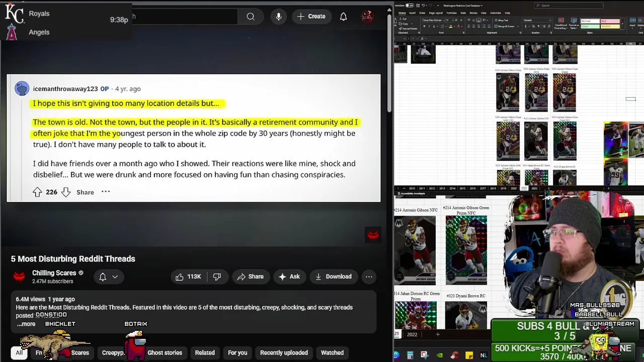Image resolution: width=644 pixels, height=362 pixels.
Task: Expand the cell styles gallery arrow
Action: [x=622, y=24]
